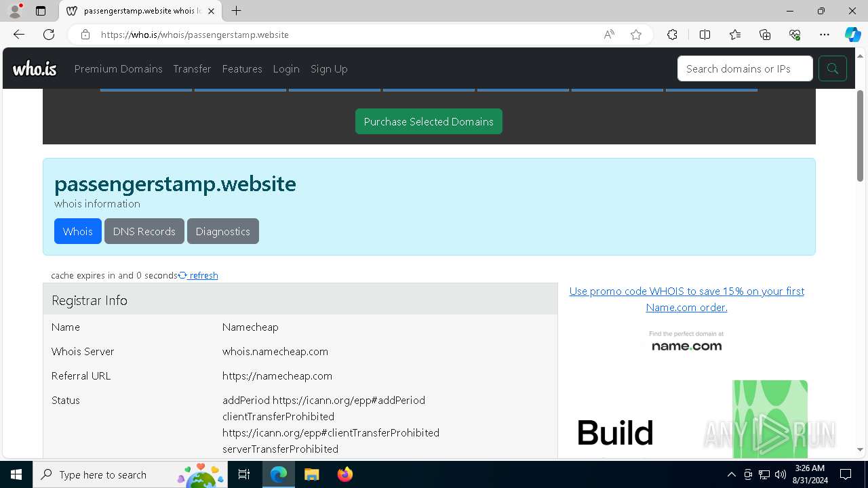The height and width of the screenshot is (488, 868).
Task: Click the green search icon button
Action: pos(832,68)
